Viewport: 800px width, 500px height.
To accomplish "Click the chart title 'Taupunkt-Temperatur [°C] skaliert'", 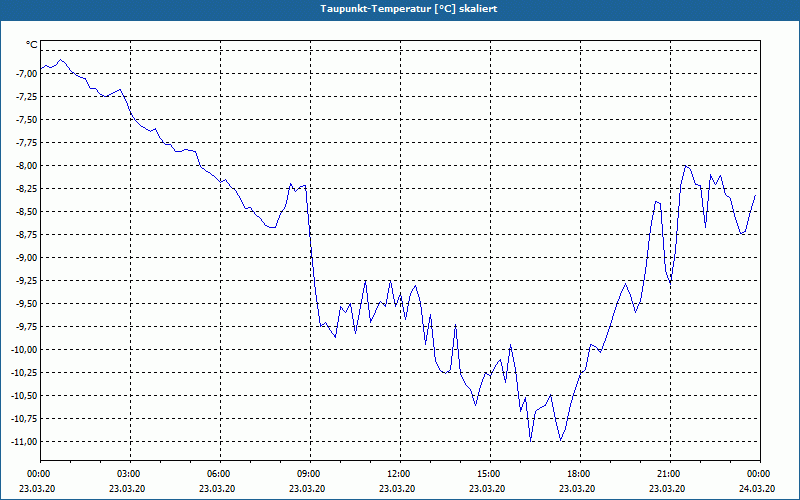I will click(409, 9).
